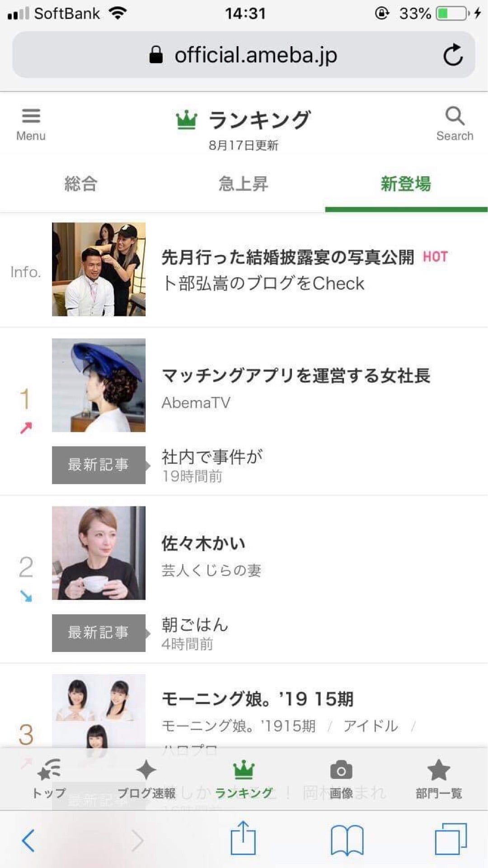Select the 新登場 tab
The height and width of the screenshot is (868, 488).
pos(406,184)
